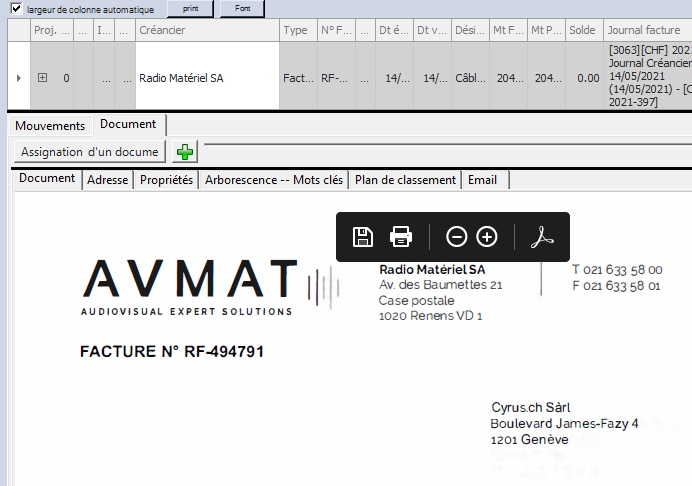Toggle the 'largeur de colonne automatique' checkbox
The height and width of the screenshot is (486, 692).
pos(16,8)
